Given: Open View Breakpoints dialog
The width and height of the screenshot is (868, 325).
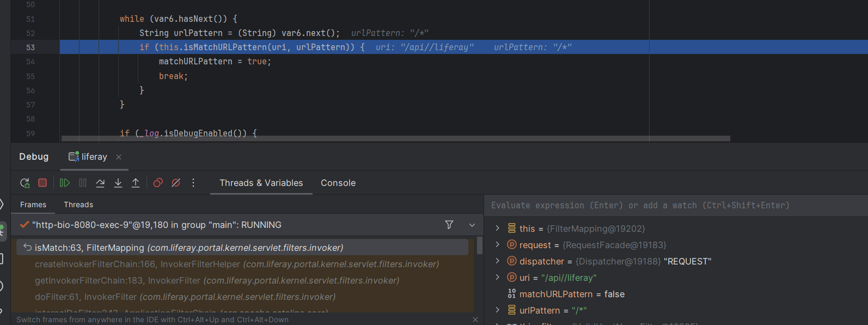Looking at the screenshot, I should coord(158,183).
